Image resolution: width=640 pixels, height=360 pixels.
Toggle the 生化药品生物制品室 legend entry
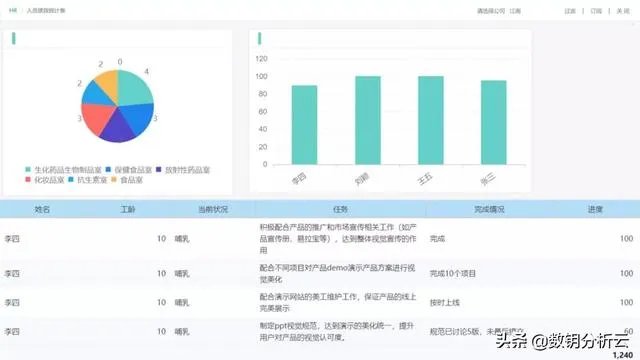click(63, 170)
